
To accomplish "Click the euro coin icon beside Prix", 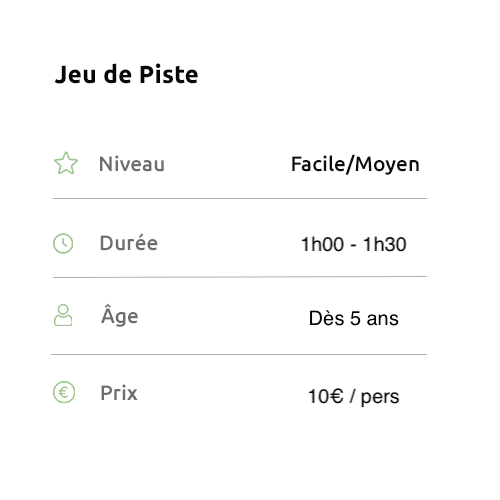I will coord(64,392).
